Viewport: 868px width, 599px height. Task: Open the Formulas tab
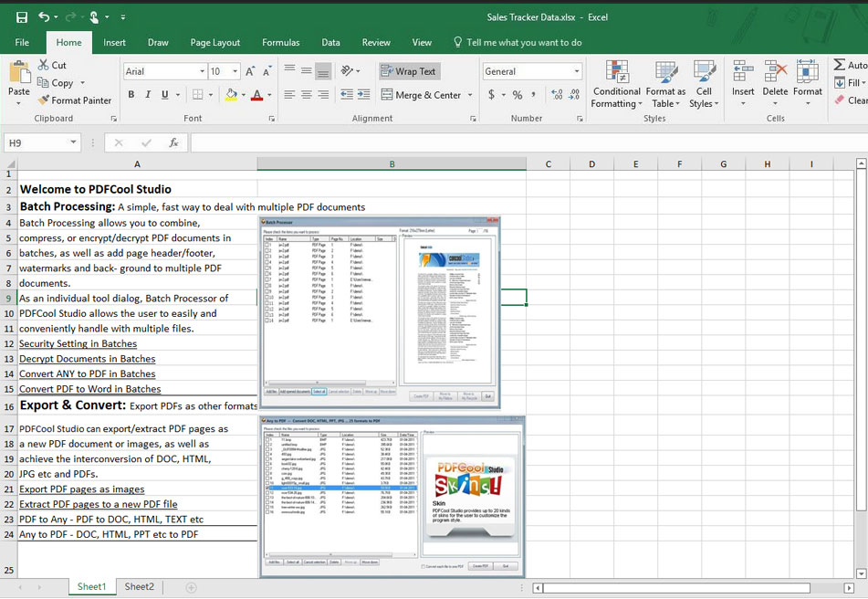280,43
